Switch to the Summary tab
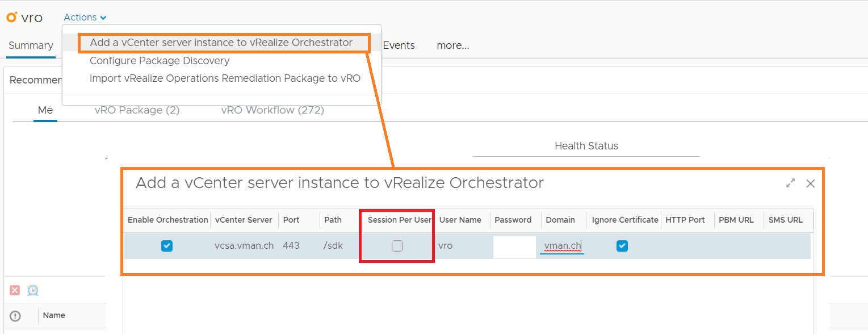This screenshot has height=334, width=868. coord(31,45)
